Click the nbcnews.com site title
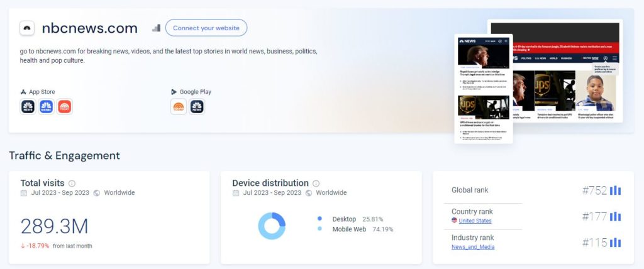Viewport: 644px width, 269px height. click(x=90, y=28)
